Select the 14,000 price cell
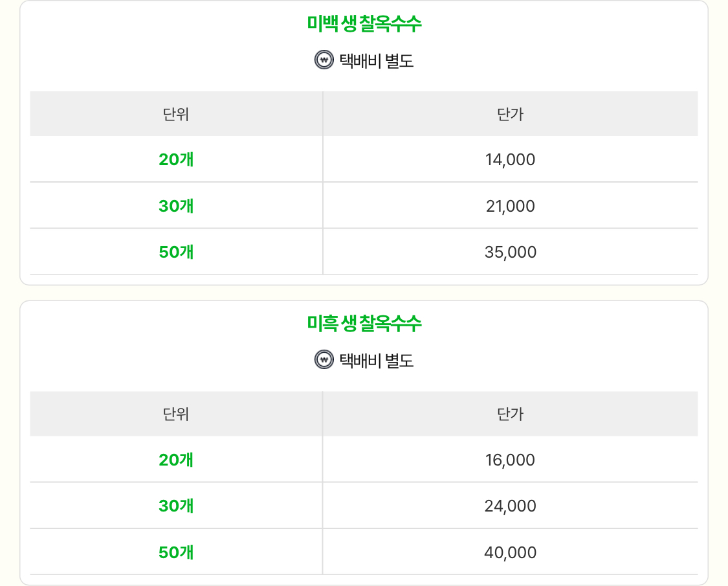The width and height of the screenshot is (728, 586). pos(511,159)
